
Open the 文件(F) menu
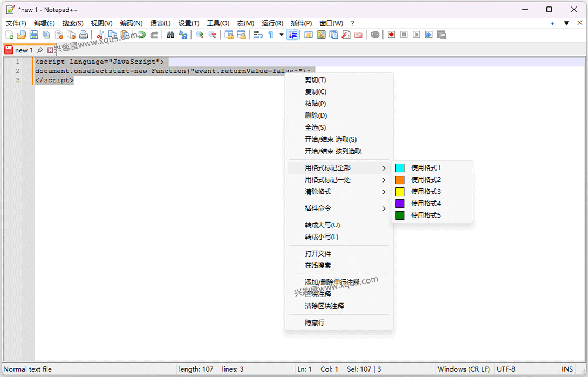pyautogui.click(x=16, y=23)
